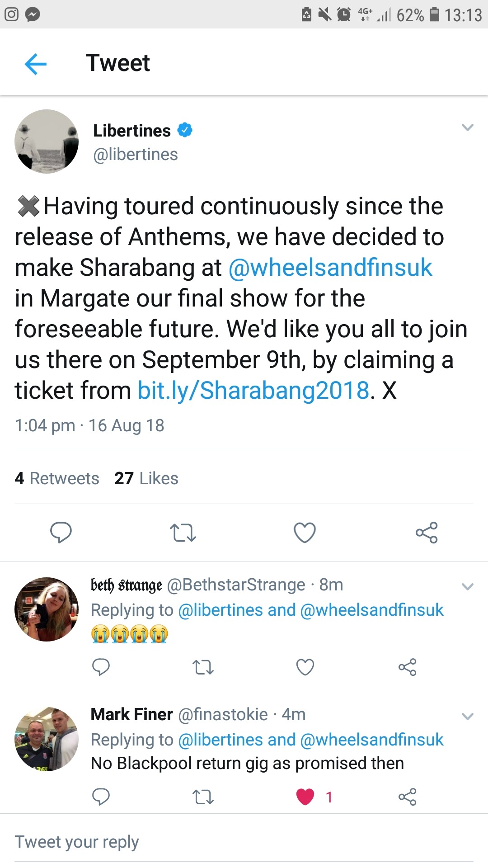Tap the back arrow to leave tweet
488x868 pixels.
[36, 63]
